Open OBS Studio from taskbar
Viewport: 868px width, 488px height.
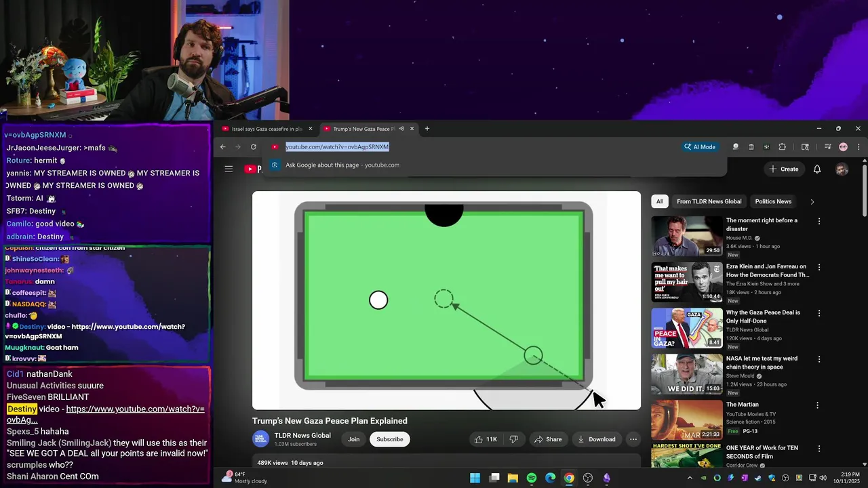(x=588, y=478)
